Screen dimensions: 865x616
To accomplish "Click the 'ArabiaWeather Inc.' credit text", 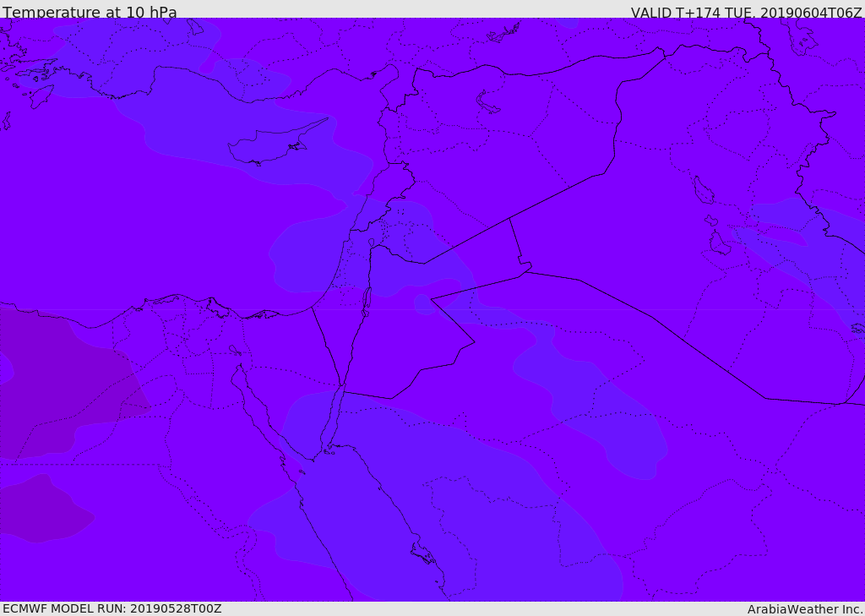I will pos(805,609).
